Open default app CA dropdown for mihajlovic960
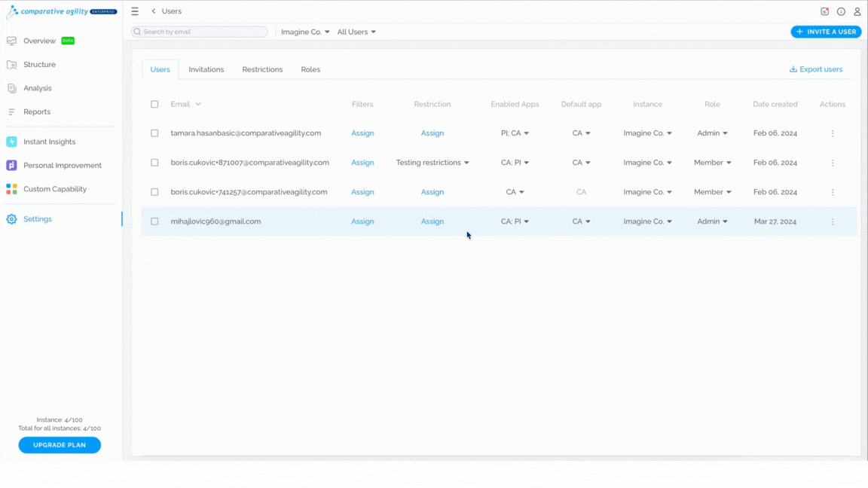This screenshot has height=488, width=868. click(x=581, y=221)
